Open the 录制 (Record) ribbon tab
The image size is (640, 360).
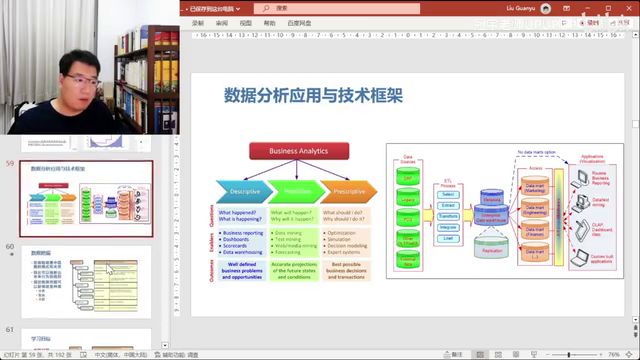point(198,23)
